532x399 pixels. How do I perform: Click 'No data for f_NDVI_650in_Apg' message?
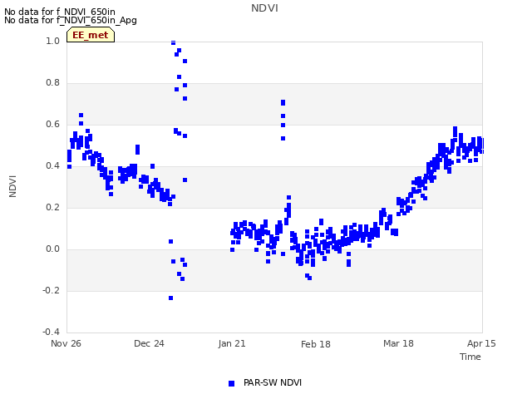71,20
